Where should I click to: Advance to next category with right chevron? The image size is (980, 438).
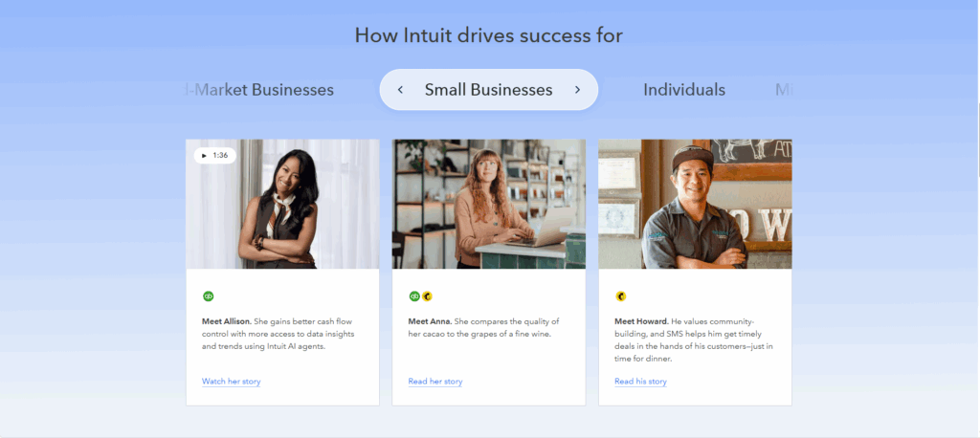tap(577, 90)
